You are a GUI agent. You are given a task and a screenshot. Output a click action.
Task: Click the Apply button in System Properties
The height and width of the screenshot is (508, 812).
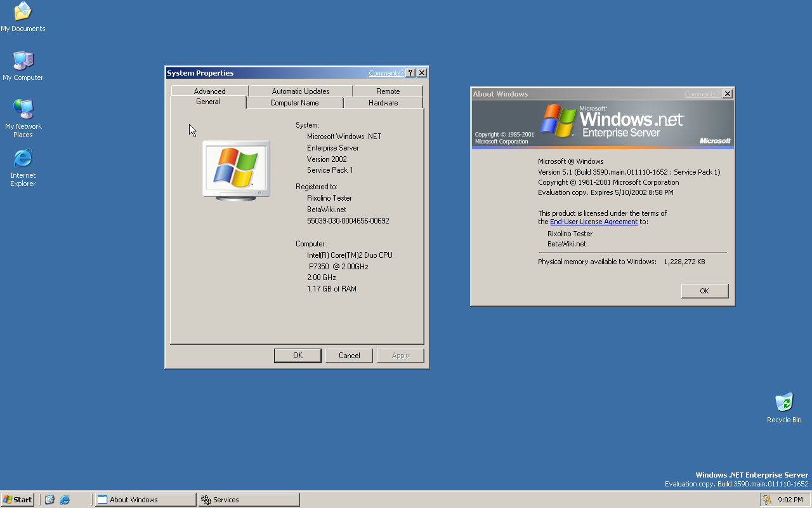click(x=400, y=356)
